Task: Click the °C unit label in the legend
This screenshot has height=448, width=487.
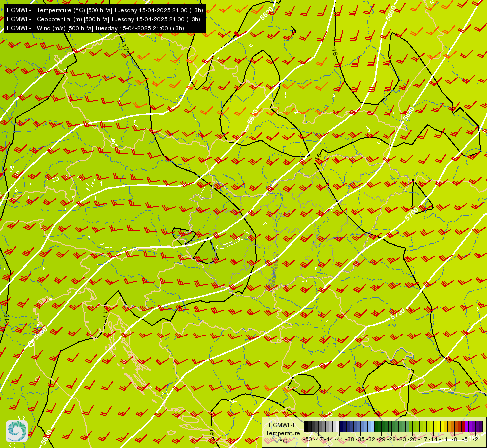Action: point(283,441)
